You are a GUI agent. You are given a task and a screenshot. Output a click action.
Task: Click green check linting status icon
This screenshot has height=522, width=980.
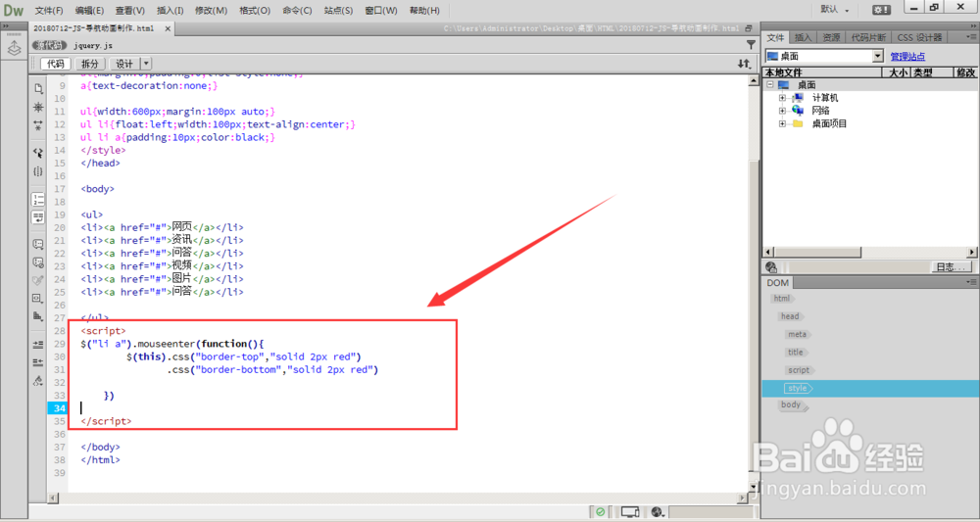click(x=600, y=512)
